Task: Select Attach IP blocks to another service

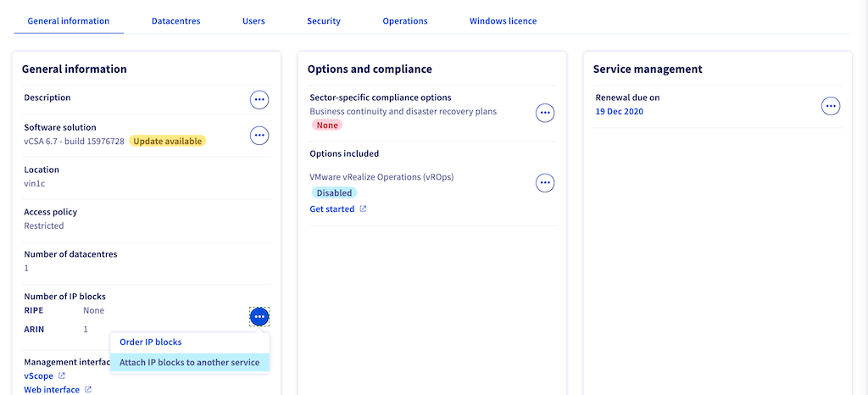Action: tap(190, 363)
